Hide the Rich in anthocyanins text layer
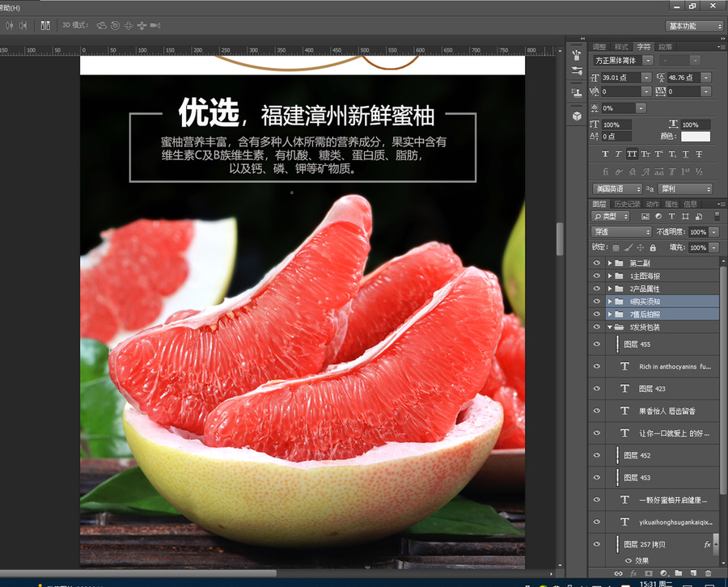728x587 pixels. (597, 366)
